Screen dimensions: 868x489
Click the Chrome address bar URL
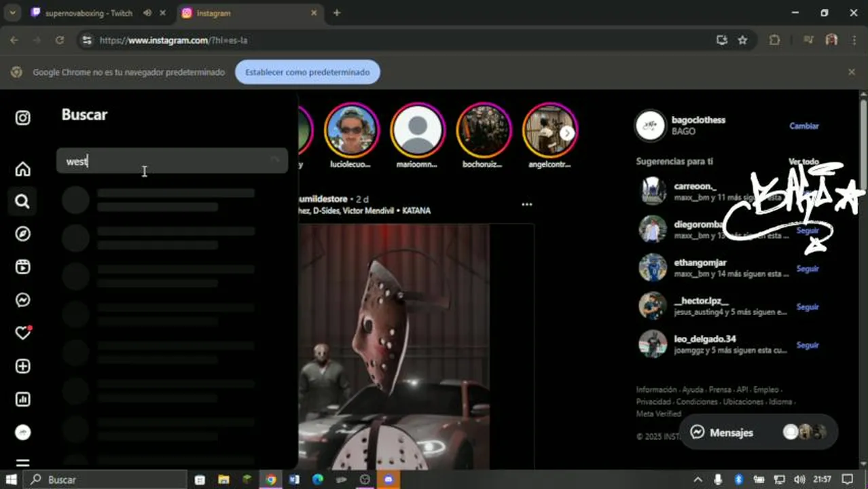pyautogui.click(x=173, y=40)
